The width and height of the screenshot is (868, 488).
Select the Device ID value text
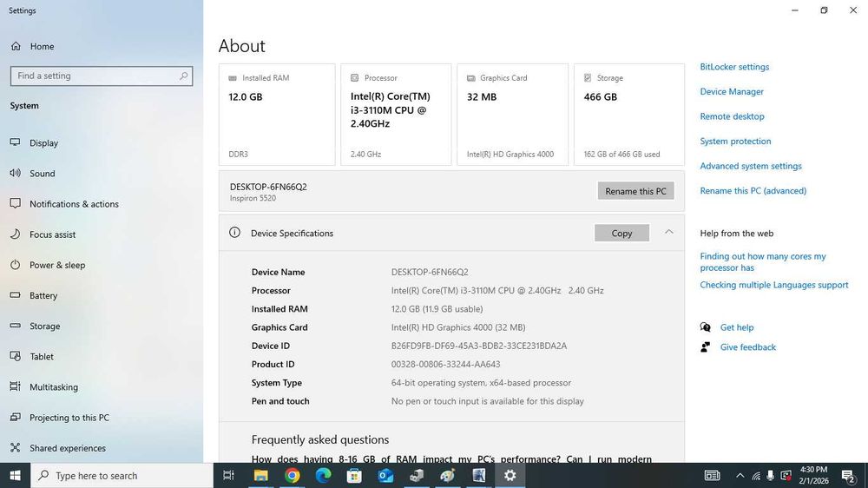coord(479,346)
